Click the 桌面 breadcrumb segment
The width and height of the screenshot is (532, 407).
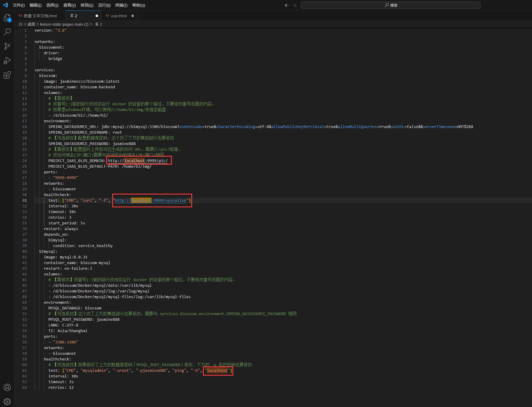tap(31, 24)
